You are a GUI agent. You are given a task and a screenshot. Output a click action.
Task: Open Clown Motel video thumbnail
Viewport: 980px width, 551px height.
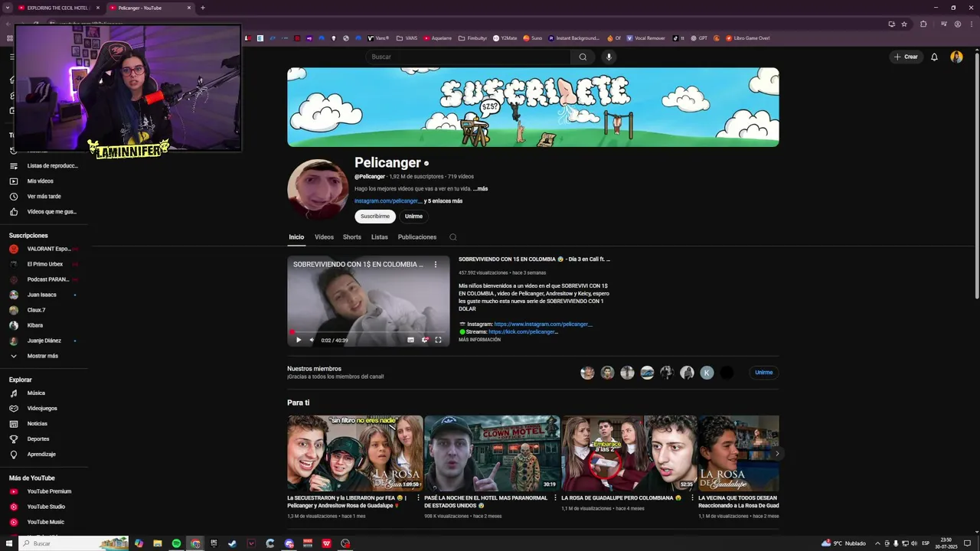pos(492,453)
